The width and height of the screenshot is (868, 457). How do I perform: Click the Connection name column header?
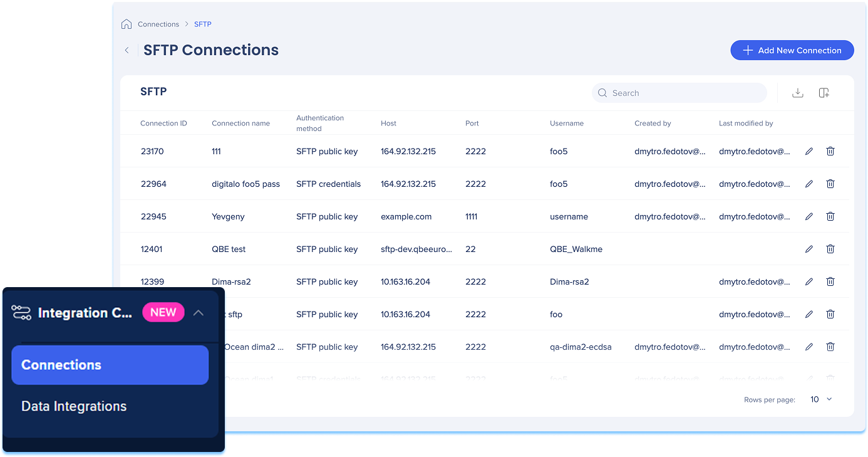pos(241,123)
